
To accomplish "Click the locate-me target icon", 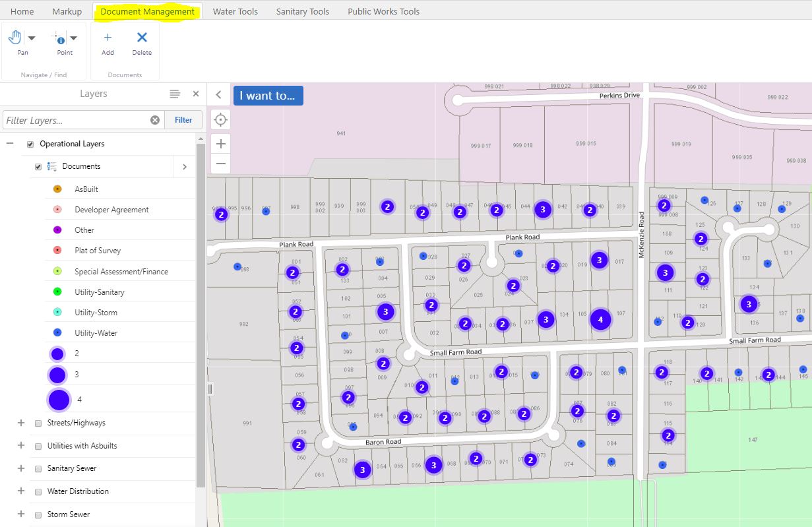I will coord(220,119).
